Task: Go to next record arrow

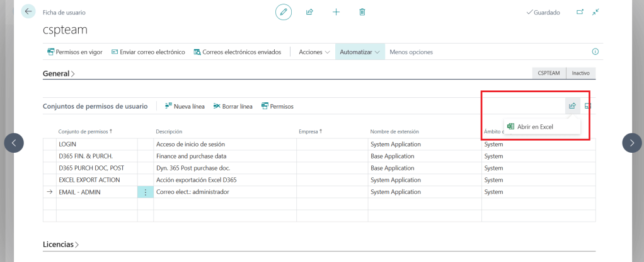Action: pyautogui.click(x=632, y=143)
